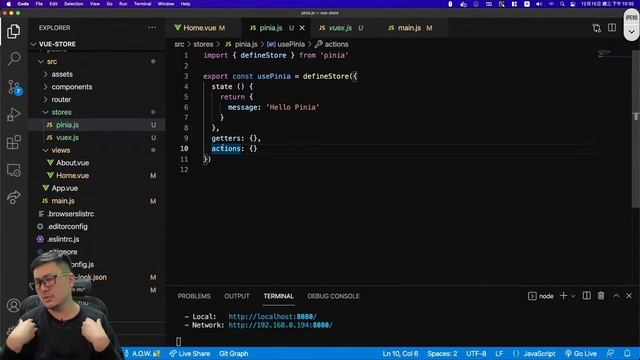640x360 pixels.
Task: Go to line via Ln 10, Col 6
Action: [x=400, y=353]
